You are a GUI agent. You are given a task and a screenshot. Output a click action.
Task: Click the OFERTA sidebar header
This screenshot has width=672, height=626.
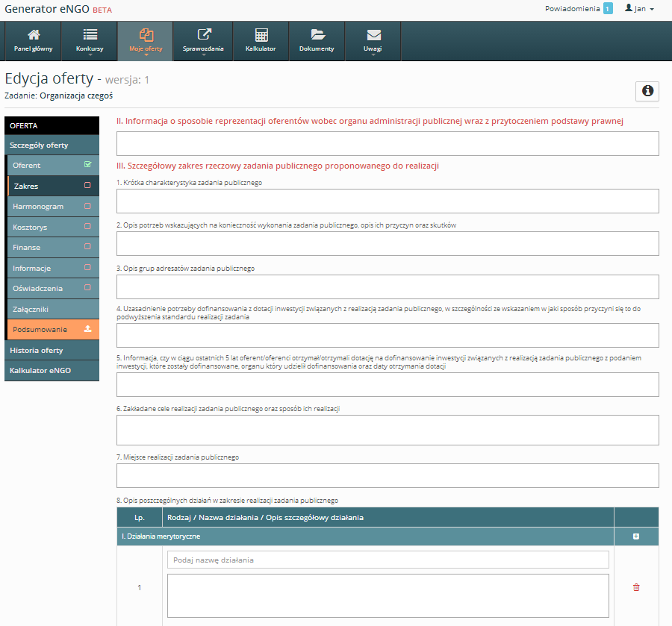(52, 125)
